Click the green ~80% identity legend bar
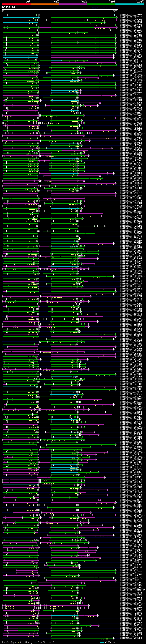The height and width of the screenshot is (644, 146). (101, 4)
